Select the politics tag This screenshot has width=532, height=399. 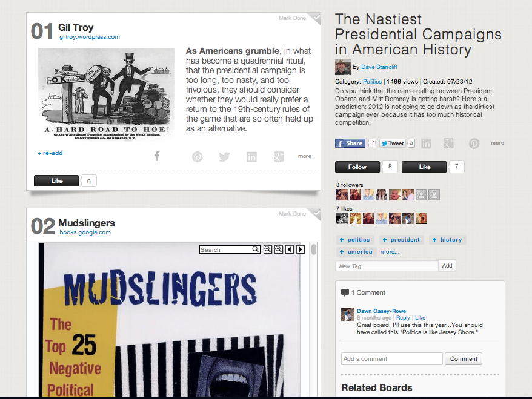[x=355, y=240]
